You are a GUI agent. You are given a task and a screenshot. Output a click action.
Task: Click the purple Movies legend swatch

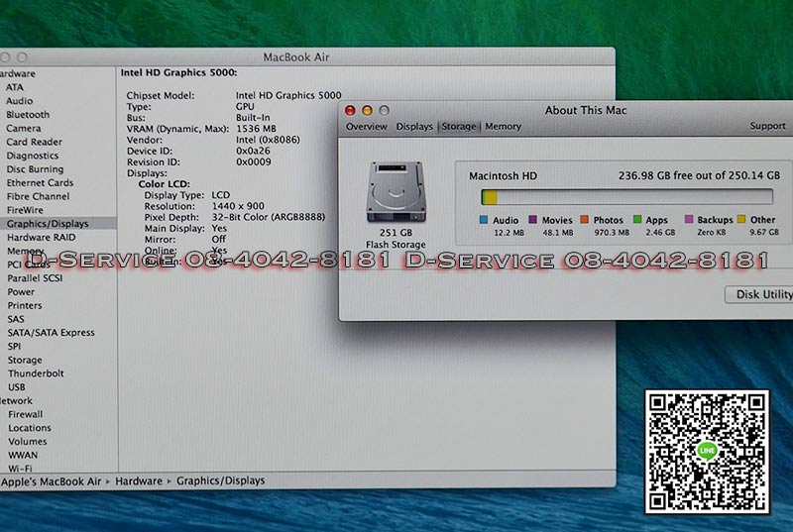[x=532, y=219]
